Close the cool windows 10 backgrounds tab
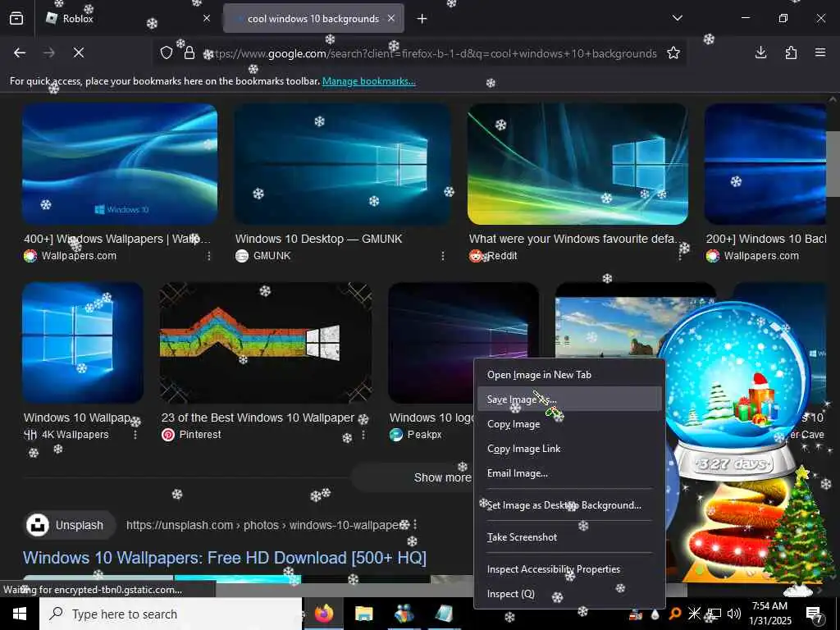This screenshot has width=840, height=630. pyautogui.click(x=391, y=18)
